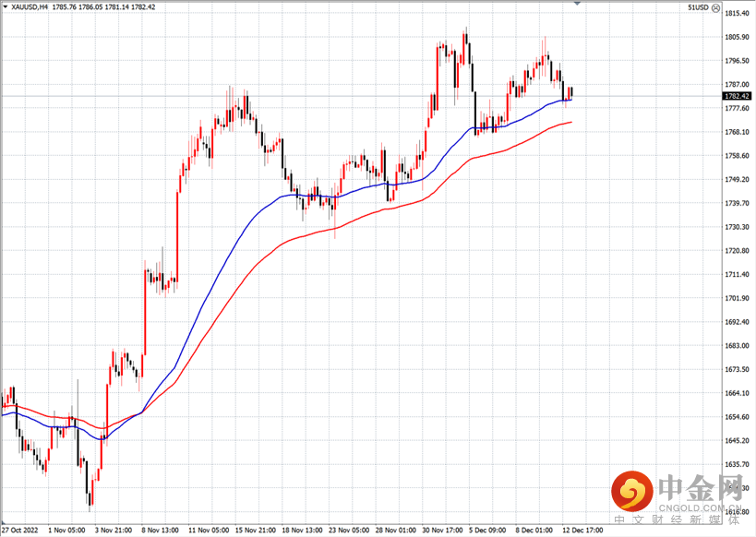The image size is (756, 537).
Task: Click the CNGOLD gold coin logo
Action: 630,491
